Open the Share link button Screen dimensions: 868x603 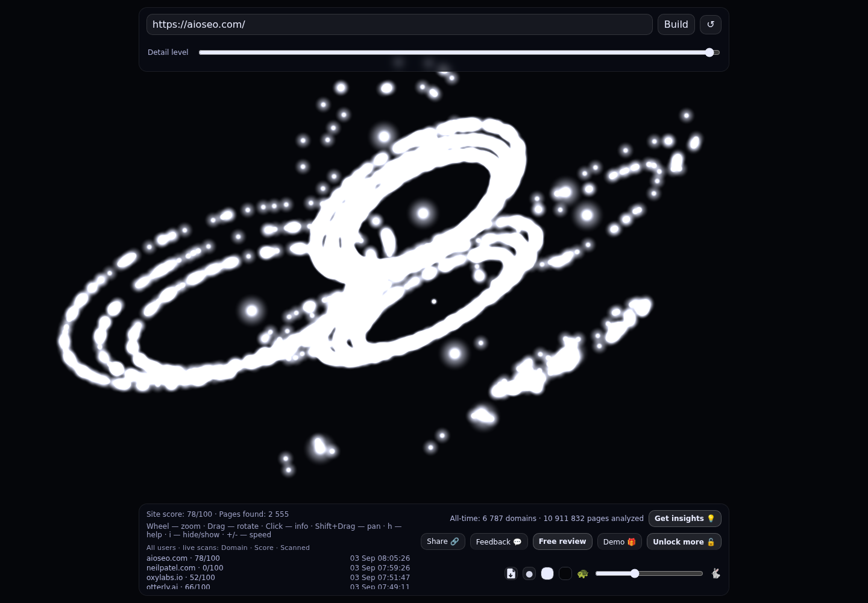(442, 541)
